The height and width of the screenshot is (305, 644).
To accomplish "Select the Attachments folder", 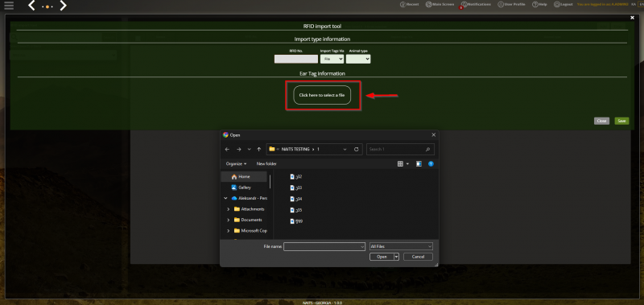I will click(x=250, y=209).
